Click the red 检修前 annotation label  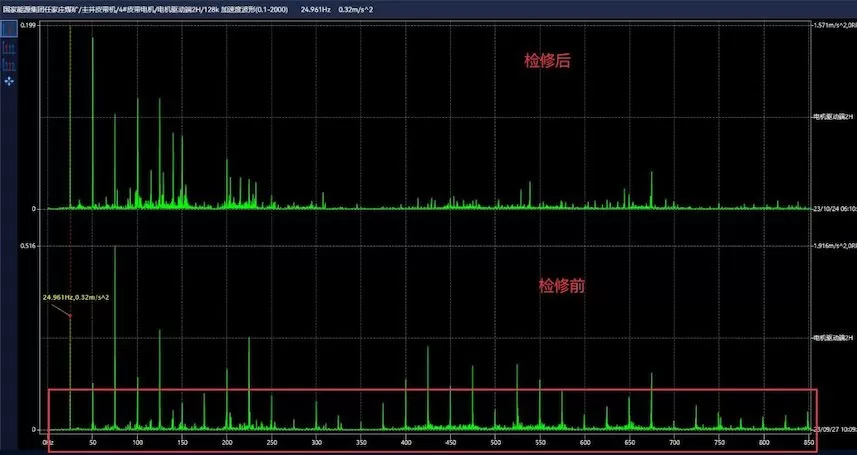pyautogui.click(x=561, y=285)
